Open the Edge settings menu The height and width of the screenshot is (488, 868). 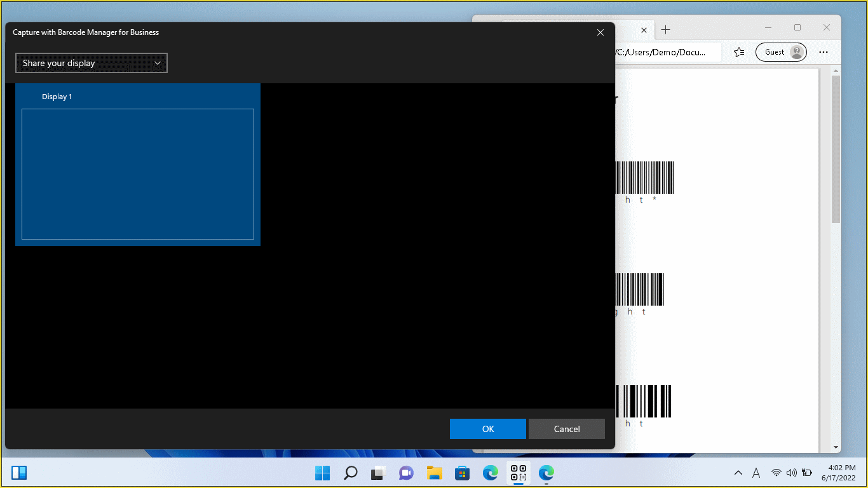tap(824, 52)
